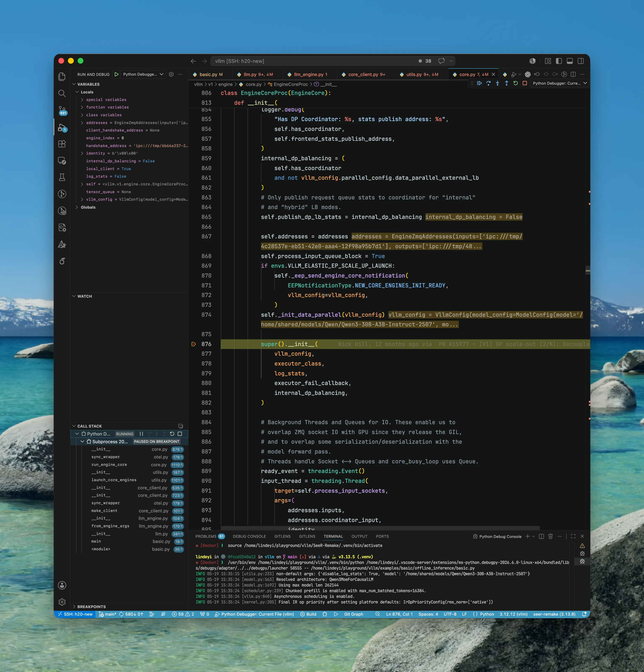
Task: Toggle the secondary side bar visibility
Action: [581, 61]
